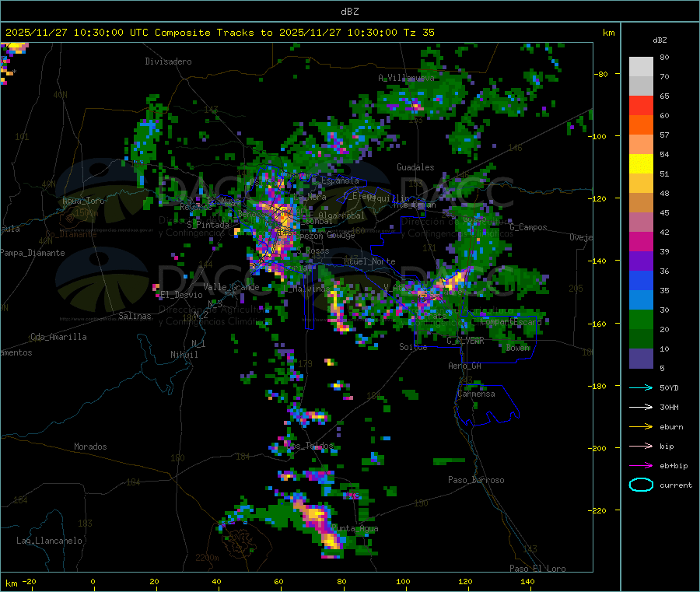Click the green 20 dBZ color band
The height and width of the screenshot is (592, 700).
641,319
